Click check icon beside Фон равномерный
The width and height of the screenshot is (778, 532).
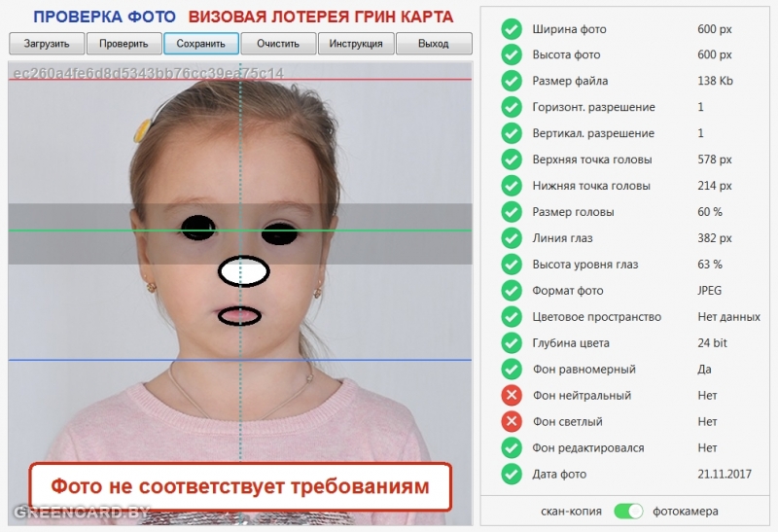(x=512, y=370)
